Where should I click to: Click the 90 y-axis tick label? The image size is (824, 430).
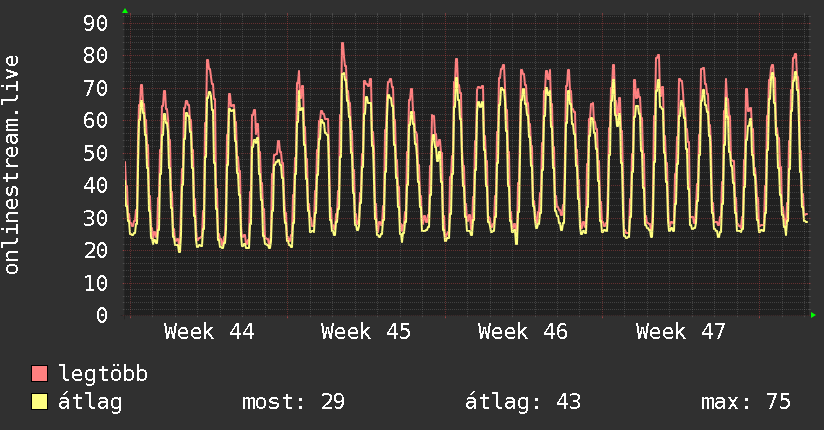[96, 23]
